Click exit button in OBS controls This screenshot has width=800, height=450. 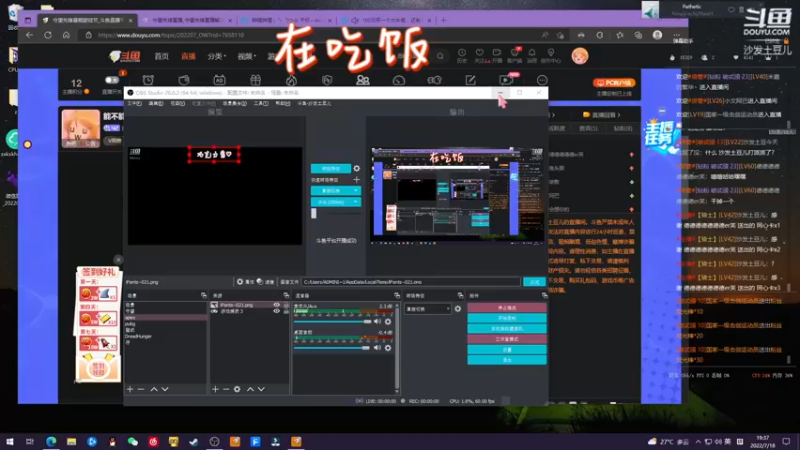507,360
